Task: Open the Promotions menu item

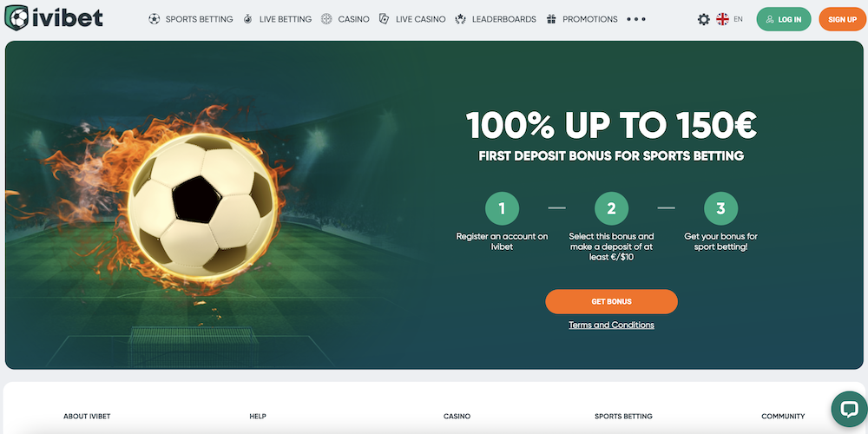Action: click(x=590, y=19)
